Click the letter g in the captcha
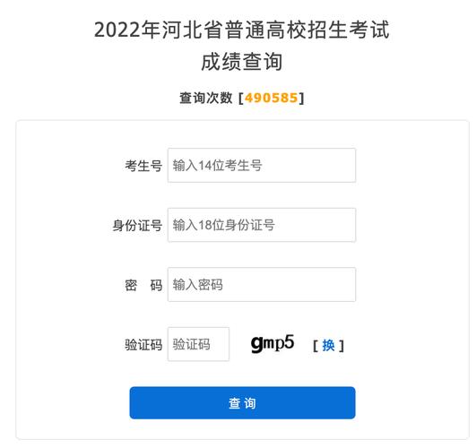The width and height of the screenshot is (476, 448). (256, 344)
